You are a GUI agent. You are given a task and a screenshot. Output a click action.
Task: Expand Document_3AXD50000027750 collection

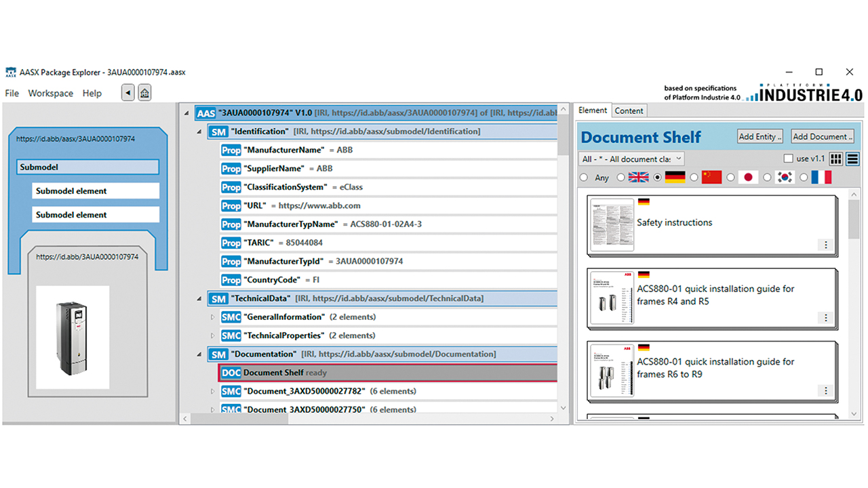(212, 409)
